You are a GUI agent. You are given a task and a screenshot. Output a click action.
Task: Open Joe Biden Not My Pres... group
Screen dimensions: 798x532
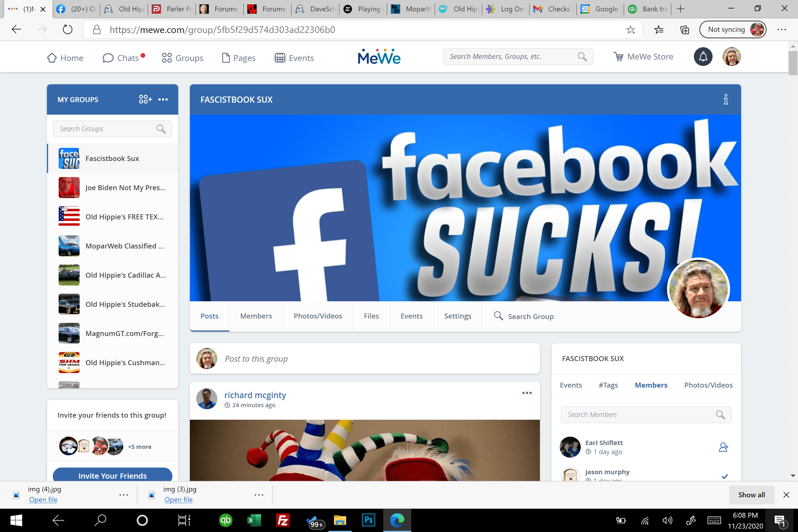click(x=113, y=188)
